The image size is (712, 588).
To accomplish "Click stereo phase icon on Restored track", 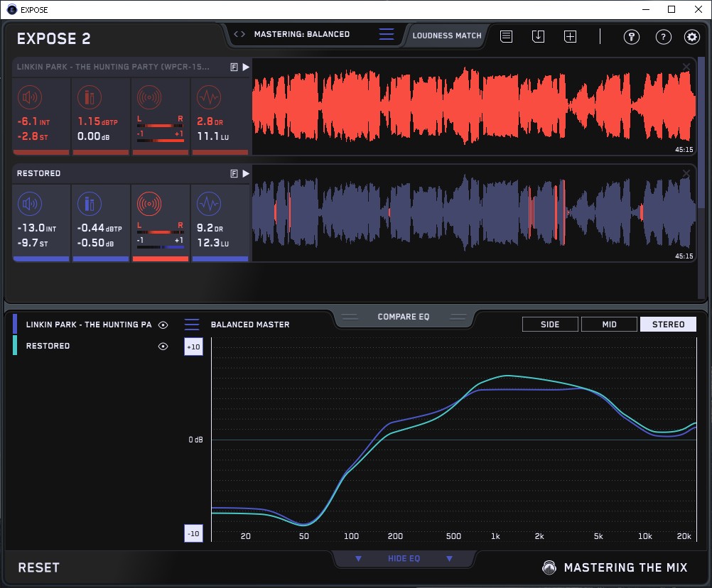I will coord(149,204).
